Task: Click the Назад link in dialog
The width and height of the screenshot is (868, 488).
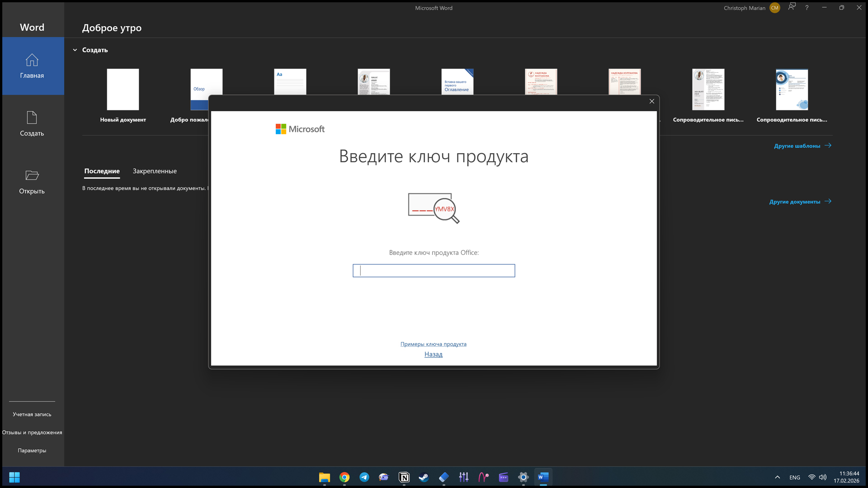Action: 433,354
